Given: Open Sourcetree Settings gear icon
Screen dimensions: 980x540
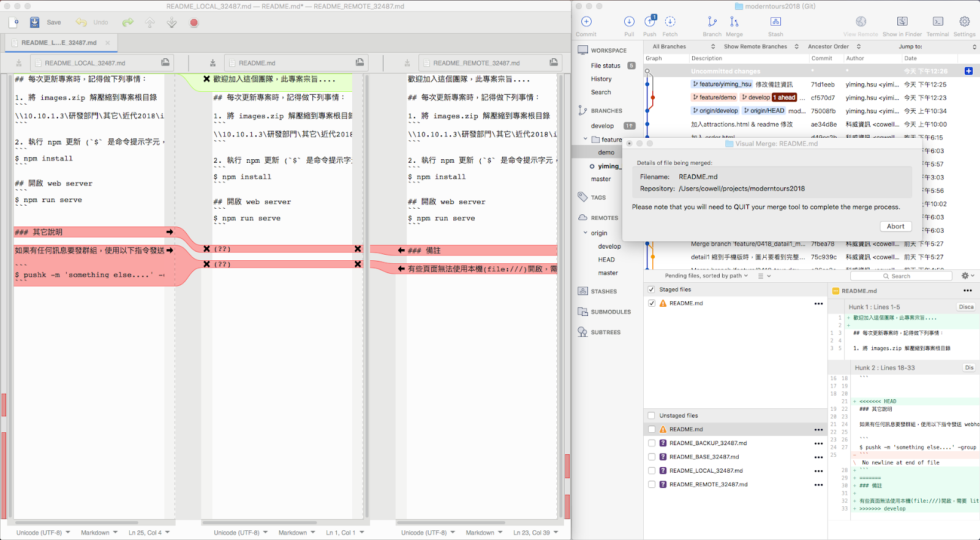Looking at the screenshot, I should 965,21.
